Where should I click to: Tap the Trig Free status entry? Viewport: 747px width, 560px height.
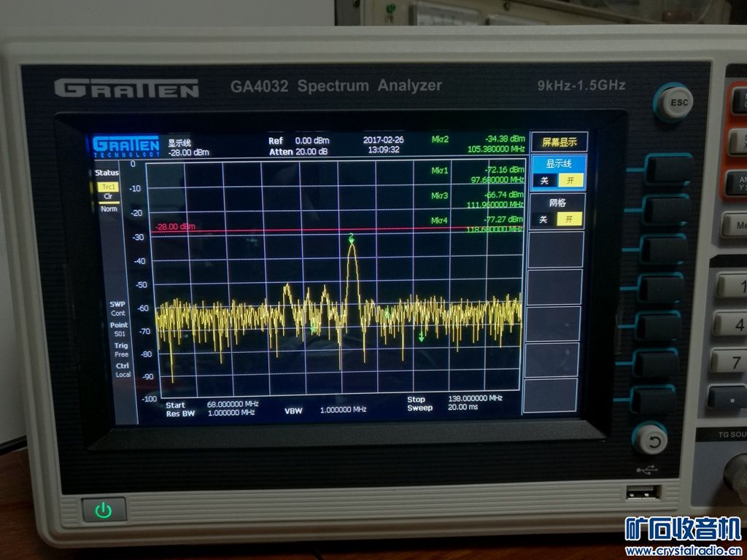pos(121,350)
